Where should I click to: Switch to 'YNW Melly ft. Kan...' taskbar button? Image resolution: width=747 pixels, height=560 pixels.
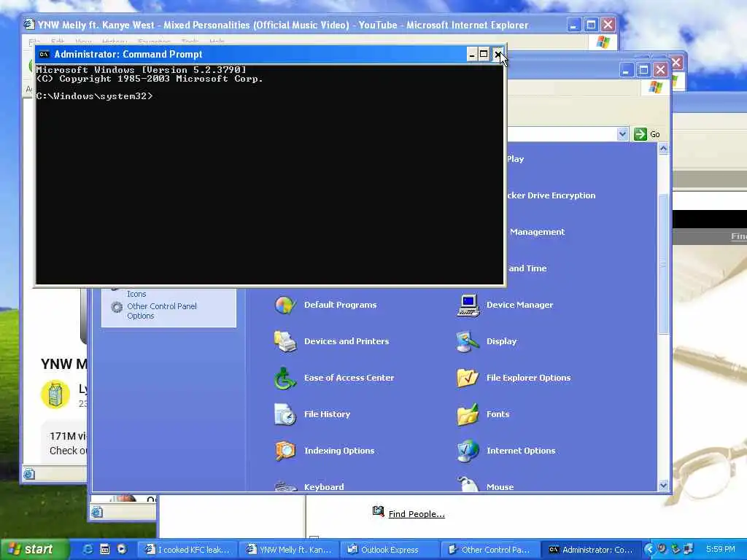[289, 550]
